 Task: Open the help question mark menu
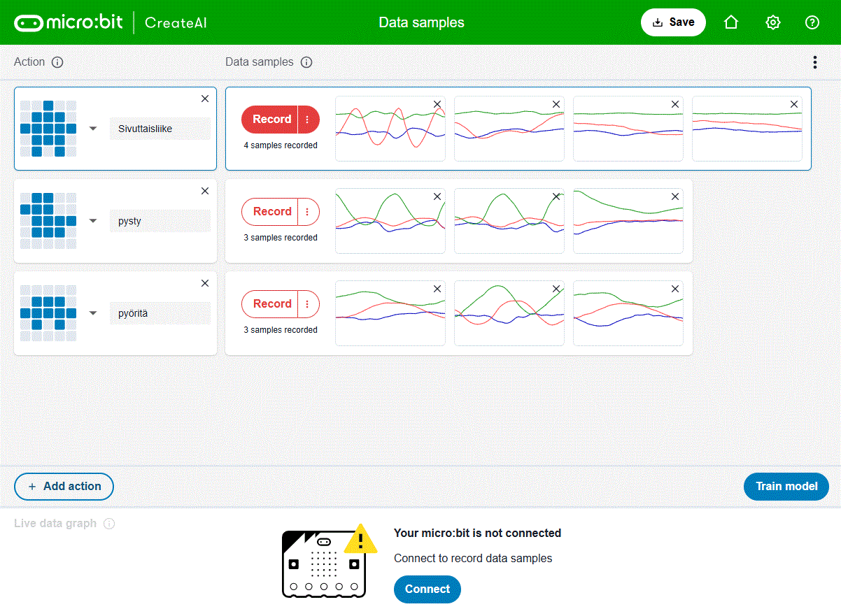click(812, 22)
